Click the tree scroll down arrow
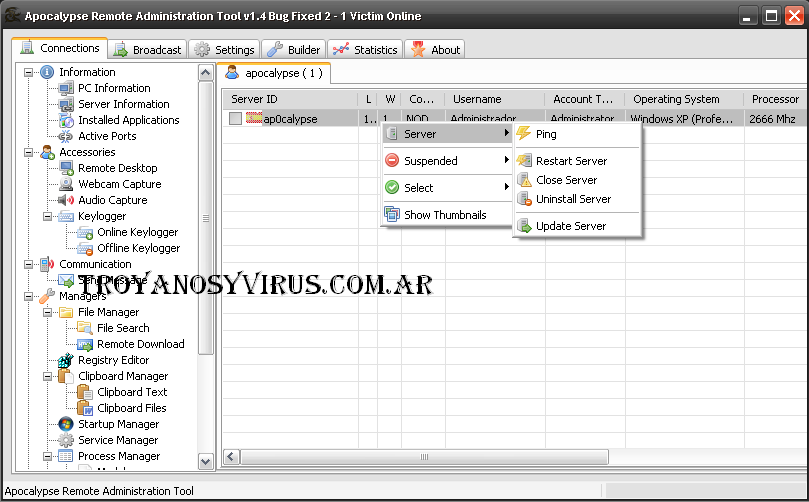This screenshot has height=502, width=809. 206,461
